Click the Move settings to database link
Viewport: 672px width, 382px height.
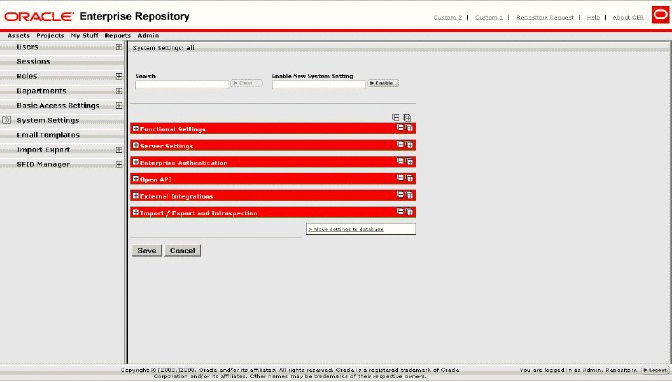(x=346, y=229)
